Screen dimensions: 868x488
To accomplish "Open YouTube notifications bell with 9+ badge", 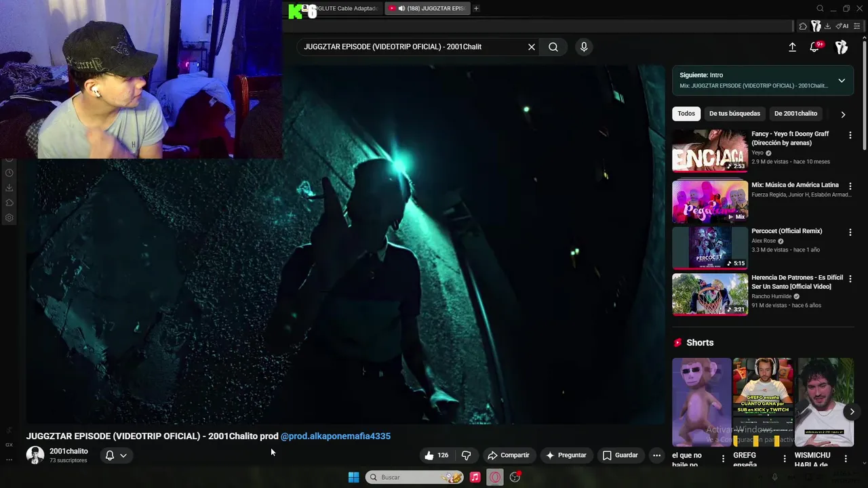I will 816,47.
